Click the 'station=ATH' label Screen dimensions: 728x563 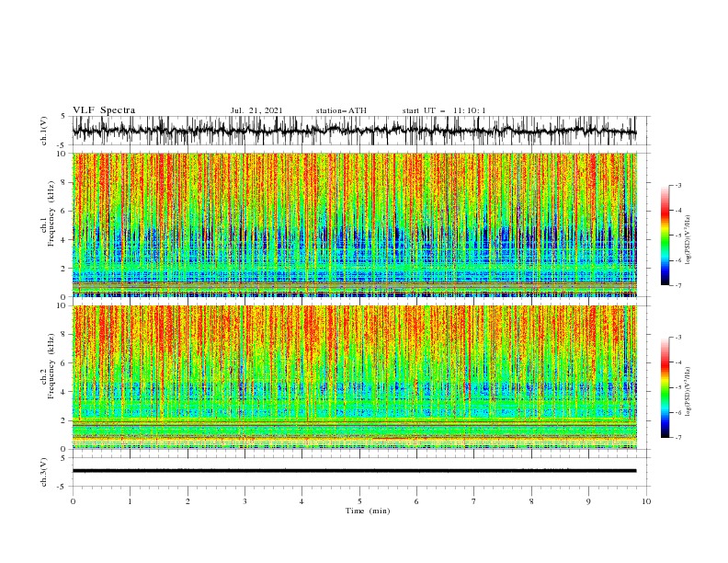tap(341, 110)
